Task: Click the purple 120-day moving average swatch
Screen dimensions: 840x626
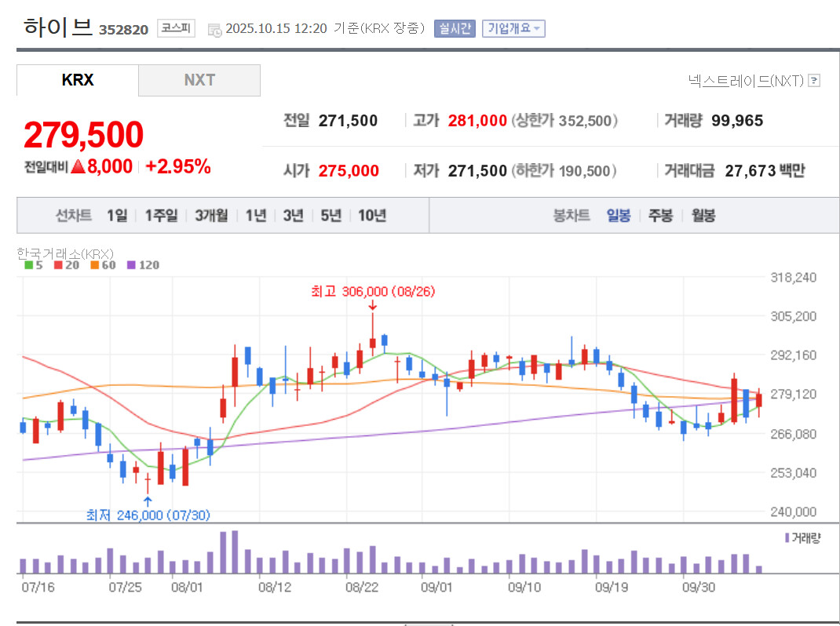Action: coord(131,265)
